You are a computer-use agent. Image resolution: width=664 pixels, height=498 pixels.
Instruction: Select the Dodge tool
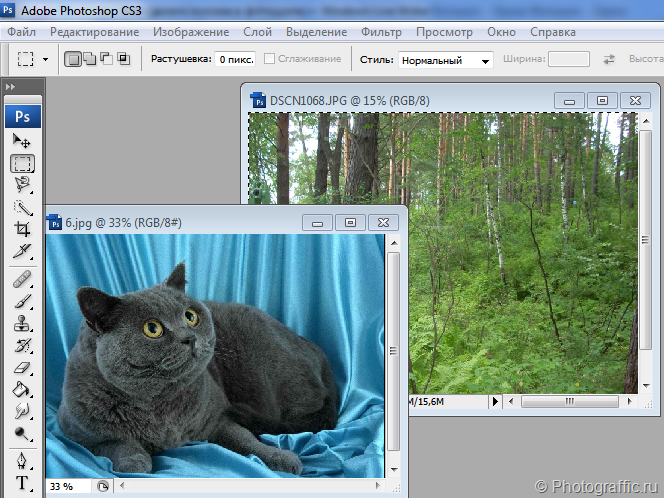[22, 433]
